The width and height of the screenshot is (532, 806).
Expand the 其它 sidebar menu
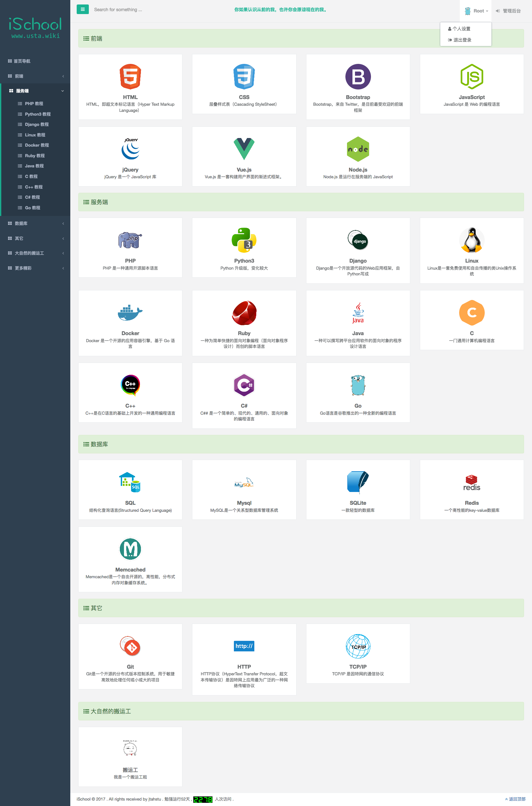[x=35, y=238]
